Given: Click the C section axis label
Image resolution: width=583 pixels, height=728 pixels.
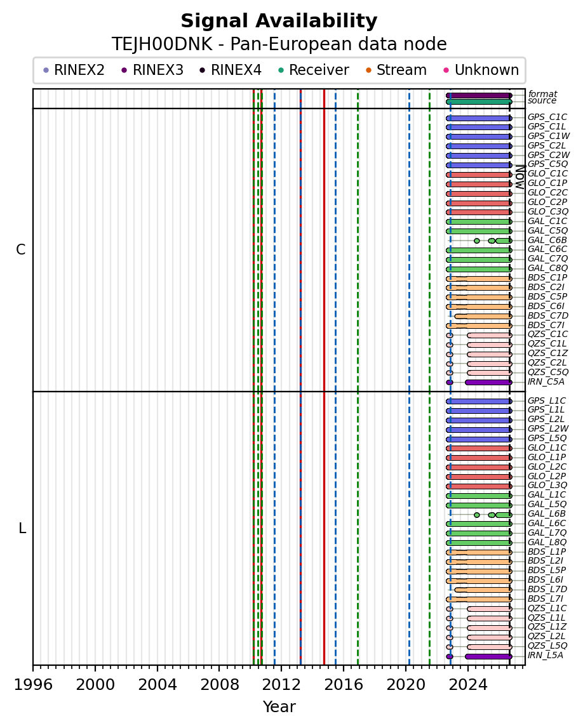Looking at the screenshot, I should tap(20, 250).
